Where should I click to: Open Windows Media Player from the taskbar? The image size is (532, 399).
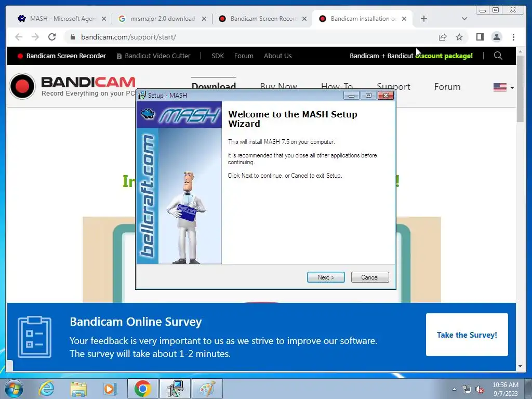click(x=110, y=389)
